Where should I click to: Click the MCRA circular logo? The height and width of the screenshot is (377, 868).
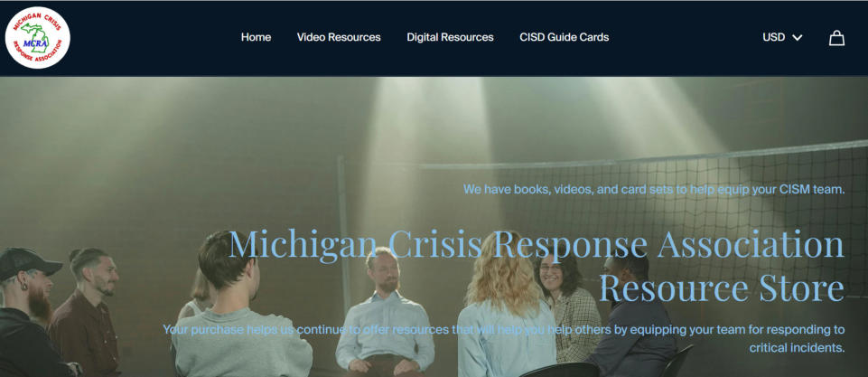[x=38, y=38]
